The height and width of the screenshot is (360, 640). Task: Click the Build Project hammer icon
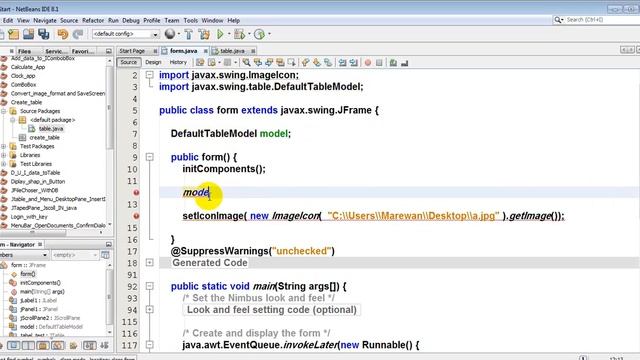(189, 34)
